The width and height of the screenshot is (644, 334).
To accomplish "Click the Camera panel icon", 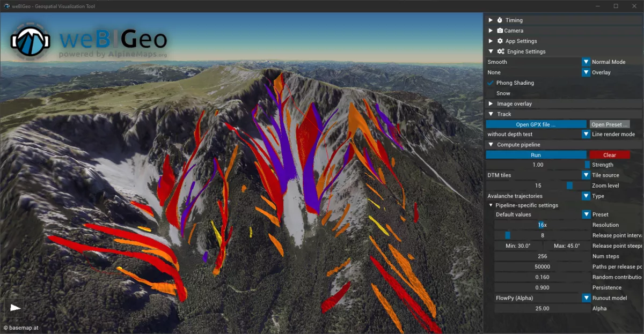I will coord(500,31).
